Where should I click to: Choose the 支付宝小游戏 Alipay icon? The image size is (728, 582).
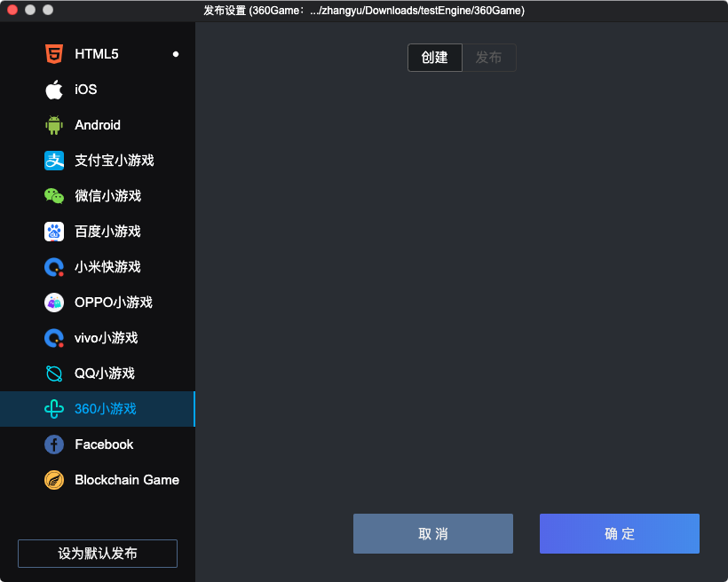click(x=54, y=161)
